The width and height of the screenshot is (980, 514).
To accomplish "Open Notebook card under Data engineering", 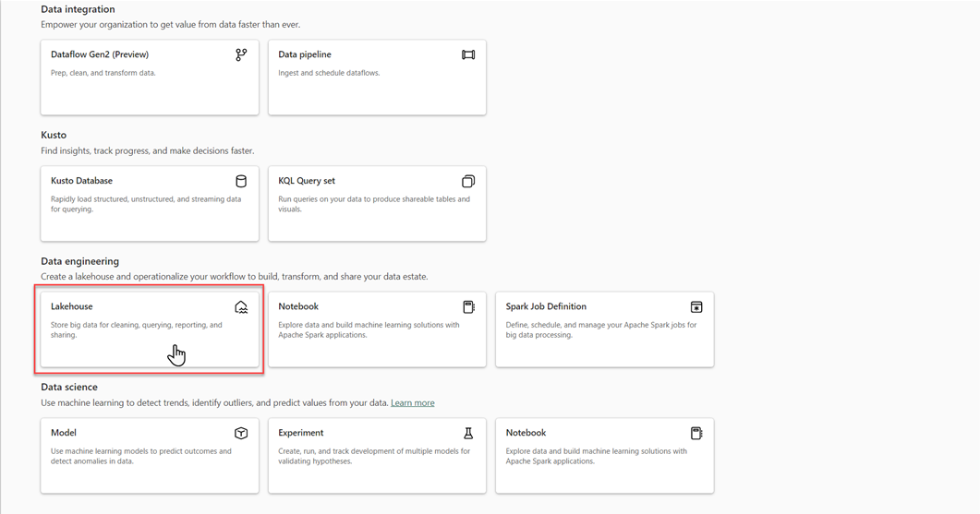I will [x=377, y=329].
